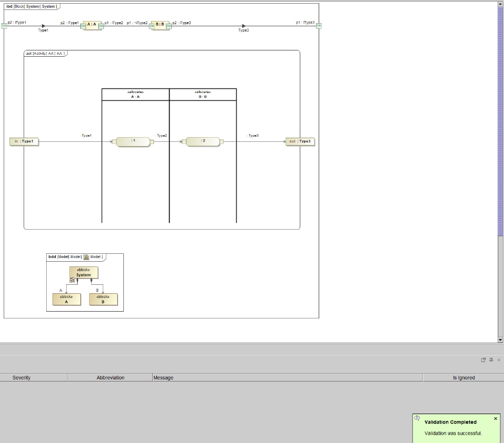The height and width of the screenshot is (443, 504).
Task: Click the act AA activity header
Action: point(45,54)
